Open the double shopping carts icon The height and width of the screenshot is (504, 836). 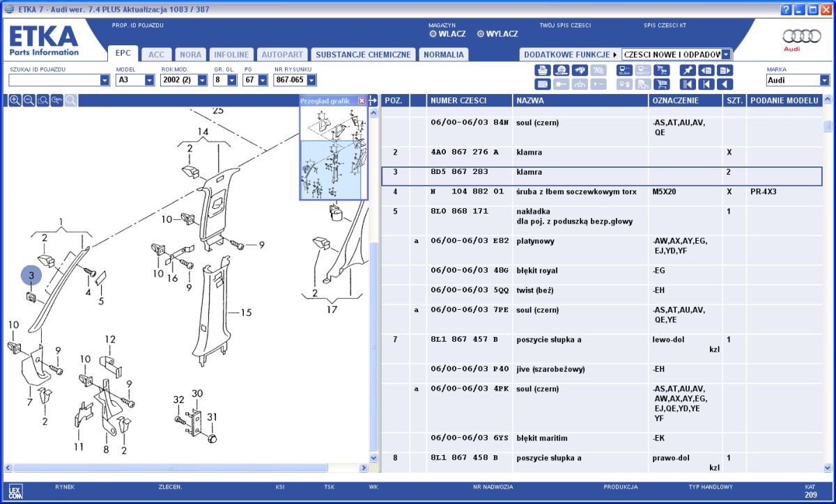[x=662, y=70]
